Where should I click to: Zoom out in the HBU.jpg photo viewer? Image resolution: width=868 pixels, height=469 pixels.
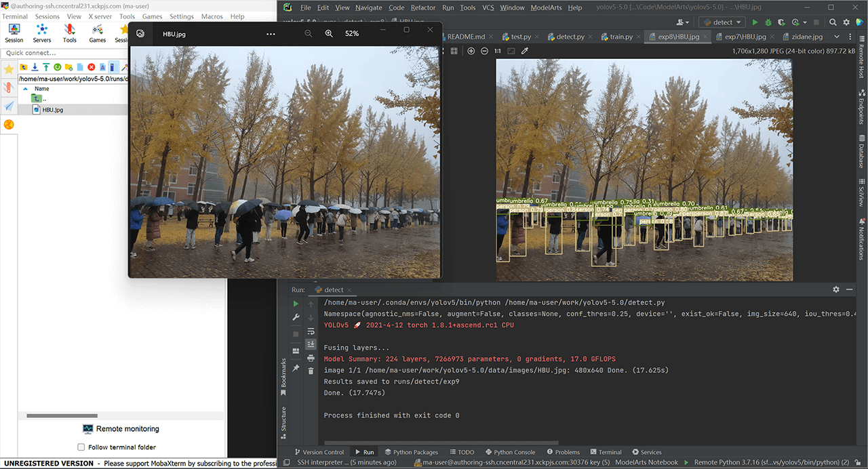tap(309, 33)
